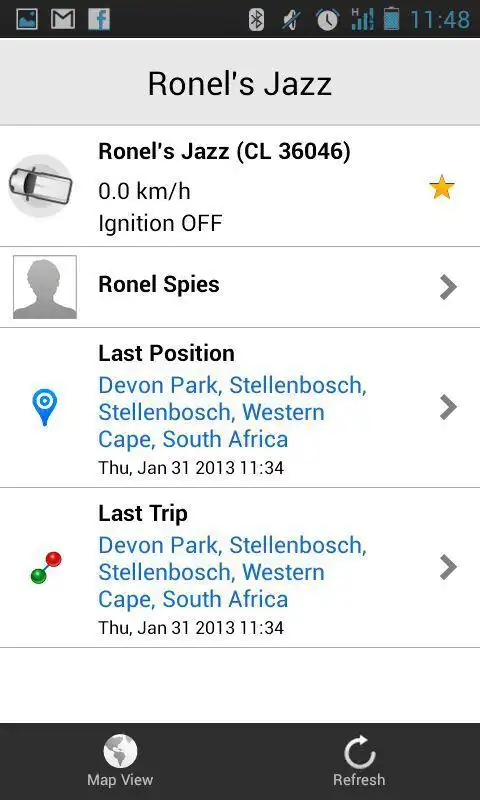Open Gmail notification in status bar
This screenshot has width=480, height=800.
tap(63, 19)
